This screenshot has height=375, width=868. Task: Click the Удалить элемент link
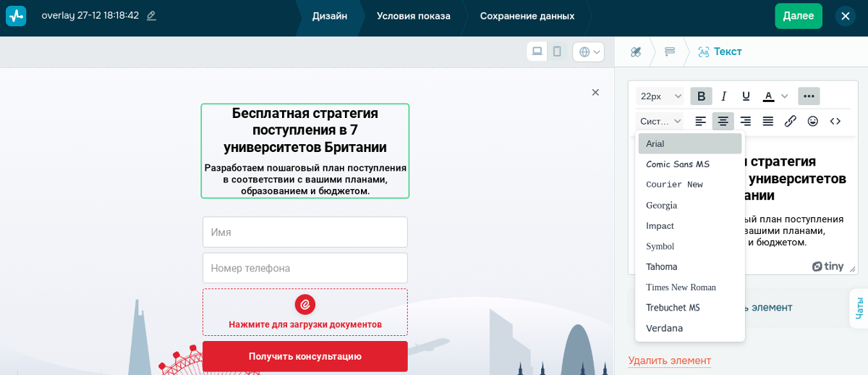pyautogui.click(x=669, y=361)
